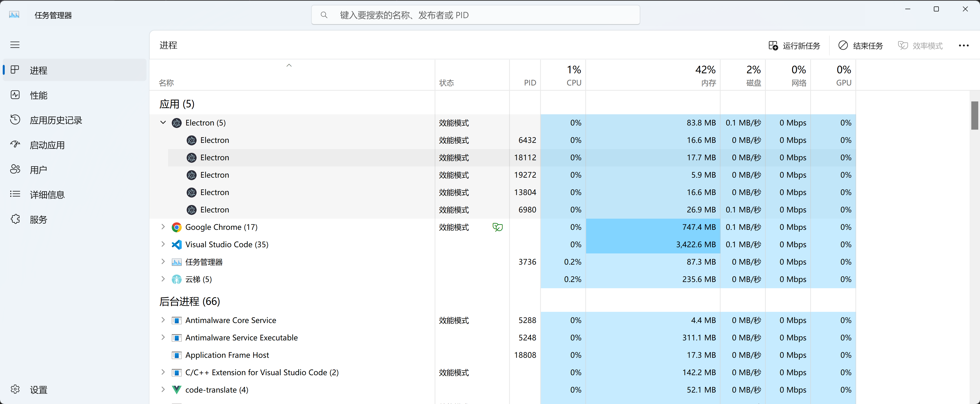Click the C/C++ Extension process icon
Screen dimensions: 980x404
176,373
